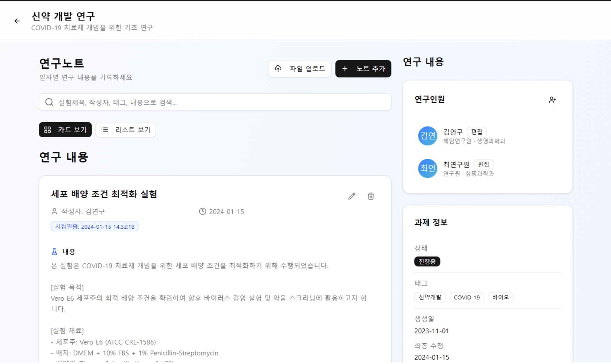611x364 pixels.
Task: Click the plus icon on the 노트 추가 button
Action: pyautogui.click(x=345, y=69)
